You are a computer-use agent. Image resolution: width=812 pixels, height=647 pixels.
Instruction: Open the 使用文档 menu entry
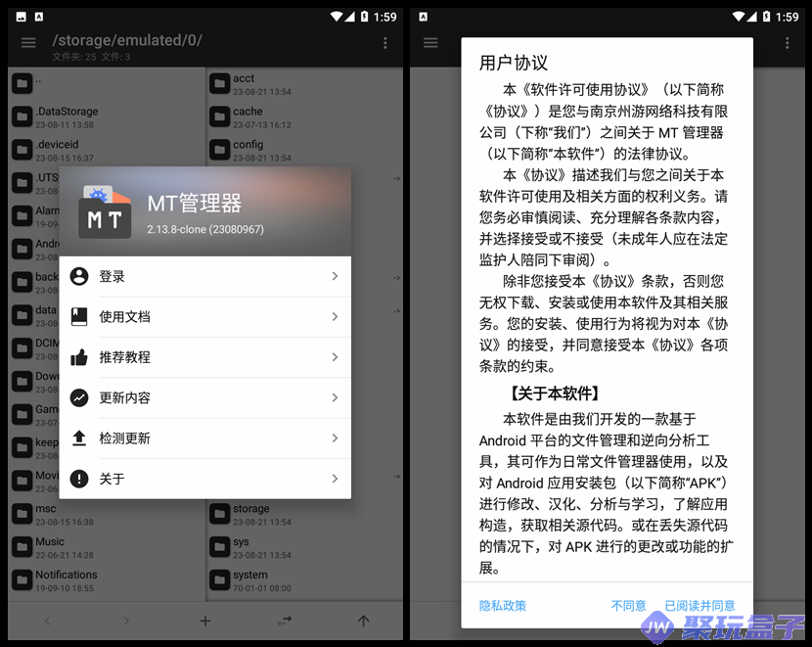205,316
